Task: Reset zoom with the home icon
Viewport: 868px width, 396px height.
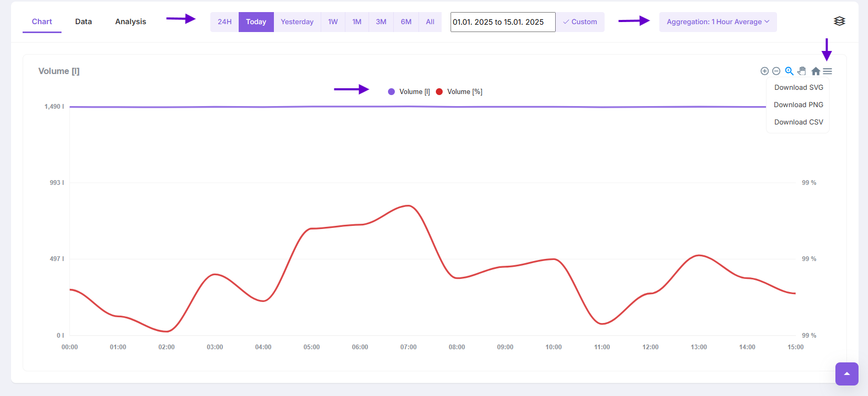Action: (x=815, y=71)
